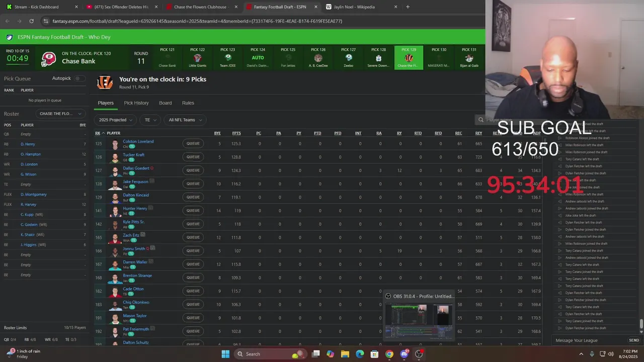Open Microsoft Edge from the taskbar
The width and height of the screenshot is (644, 362).
point(360,354)
